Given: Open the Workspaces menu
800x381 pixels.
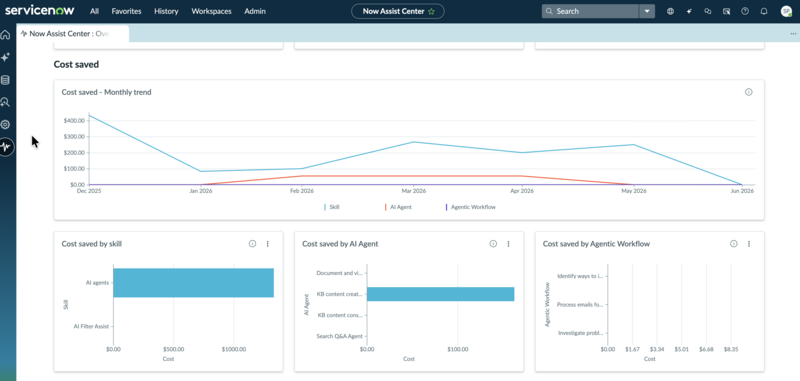Looking at the screenshot, I should coord(211,11).
